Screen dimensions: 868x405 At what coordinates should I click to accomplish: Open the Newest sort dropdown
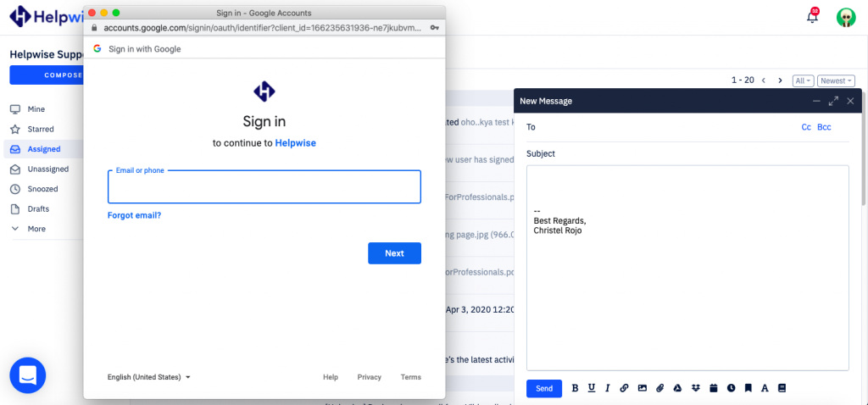(x=835, y=80)
